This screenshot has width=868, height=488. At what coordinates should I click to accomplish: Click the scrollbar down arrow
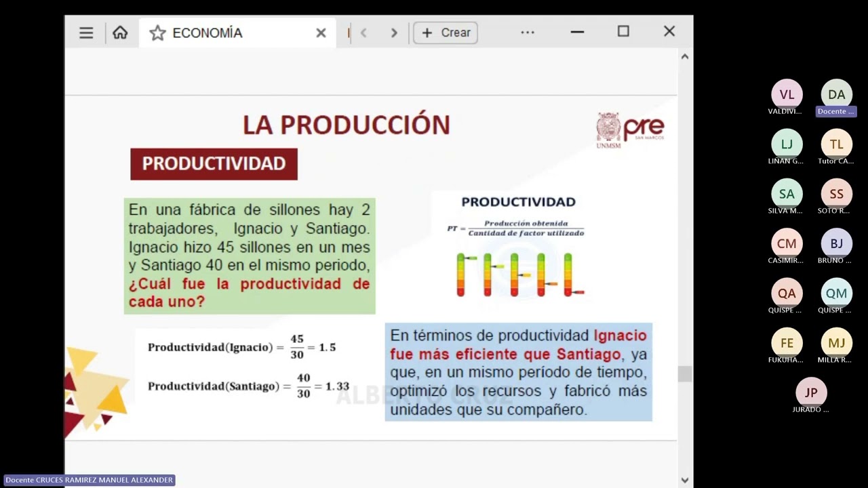(x=685, y=480)
